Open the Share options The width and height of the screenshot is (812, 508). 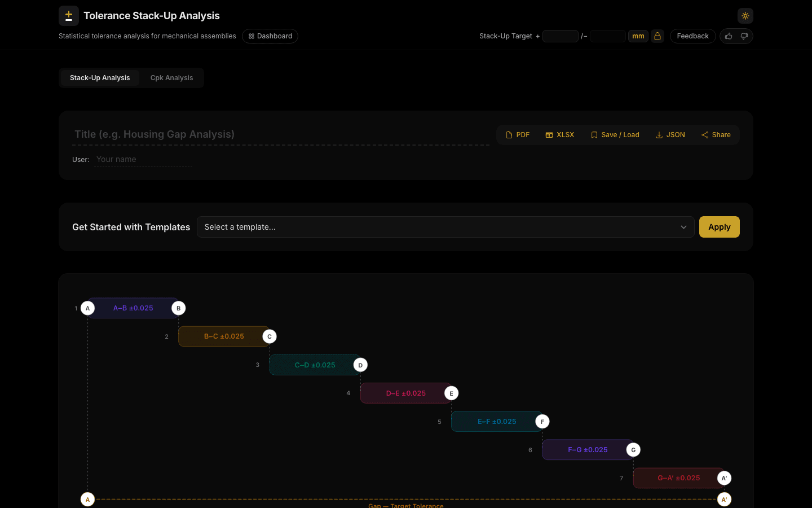tap(716, 134)
